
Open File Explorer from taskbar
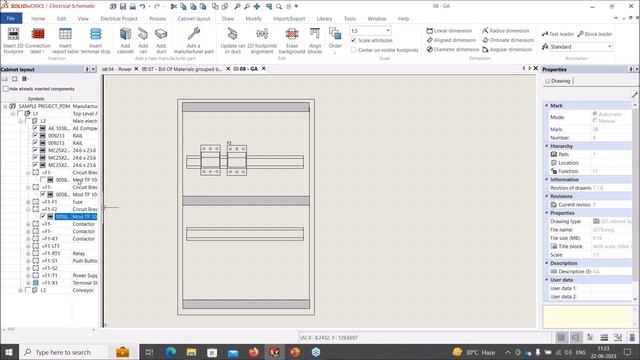click(x=191, y=352)
